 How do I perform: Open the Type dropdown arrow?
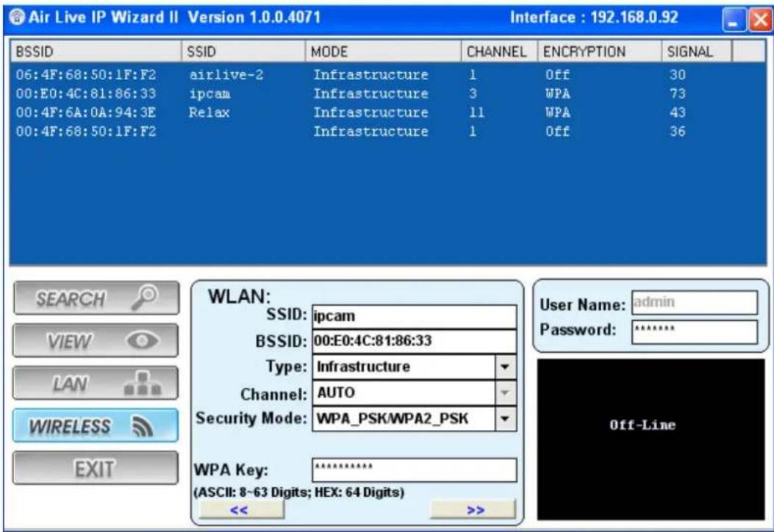coord(505,367)
